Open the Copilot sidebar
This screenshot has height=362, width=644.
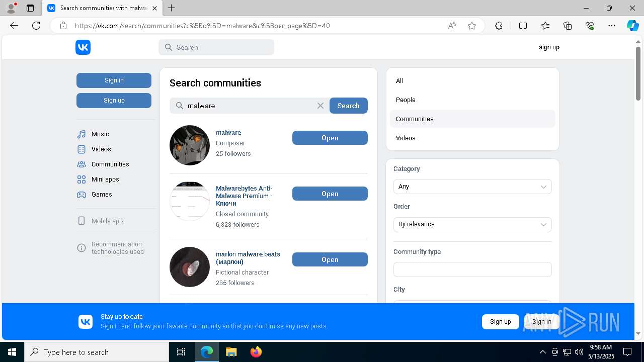[632, 26]
